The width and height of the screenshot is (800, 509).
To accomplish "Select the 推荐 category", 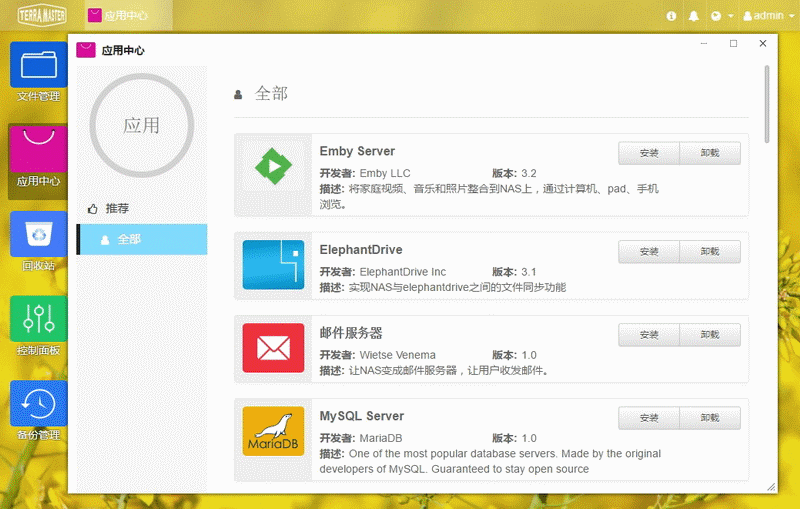I will tap(142, 208).
